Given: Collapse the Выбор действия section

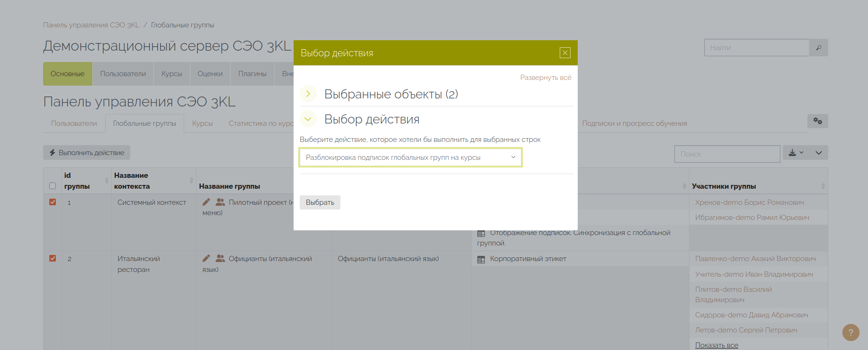Looking at the screenshot, I should tap(308, 119).
